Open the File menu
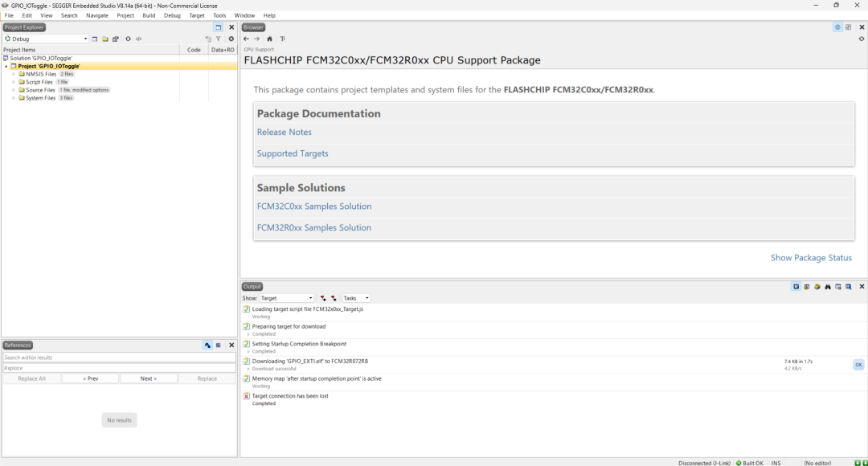 coord(10,15)
